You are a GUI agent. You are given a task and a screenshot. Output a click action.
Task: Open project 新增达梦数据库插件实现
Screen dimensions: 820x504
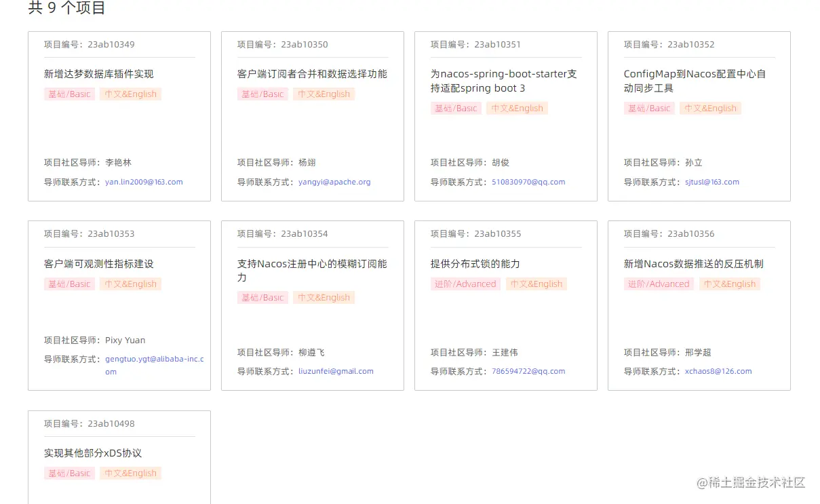(99, 74)
